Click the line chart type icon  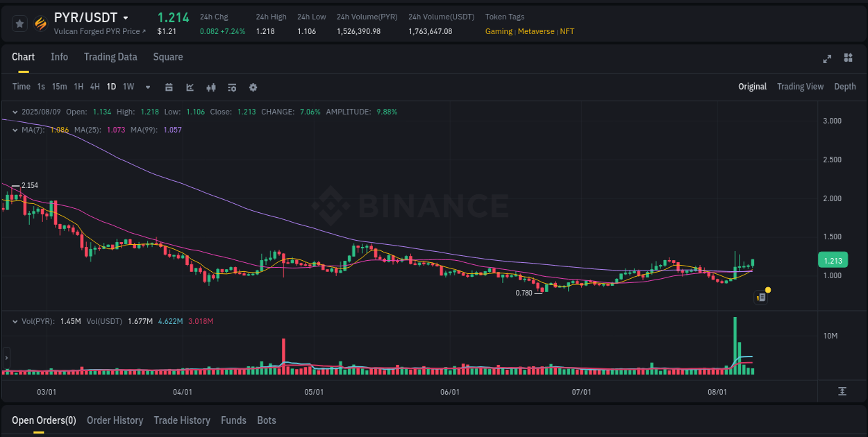pos(190,87)
